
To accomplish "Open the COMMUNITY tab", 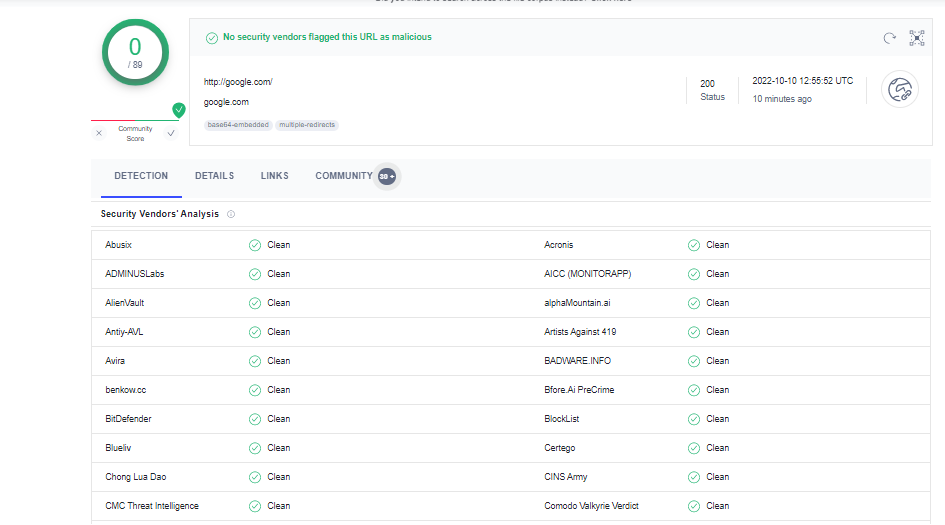I will (344, 176).
